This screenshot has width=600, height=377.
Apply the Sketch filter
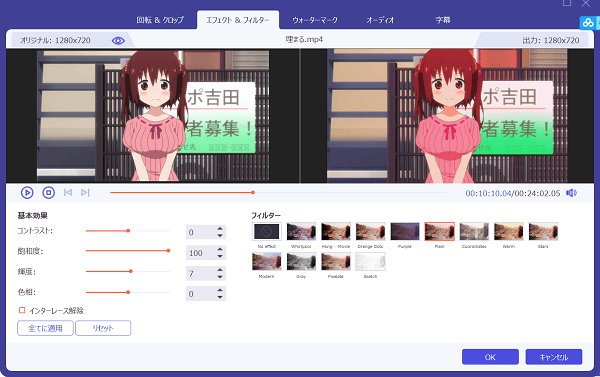[x=370, y=261]
